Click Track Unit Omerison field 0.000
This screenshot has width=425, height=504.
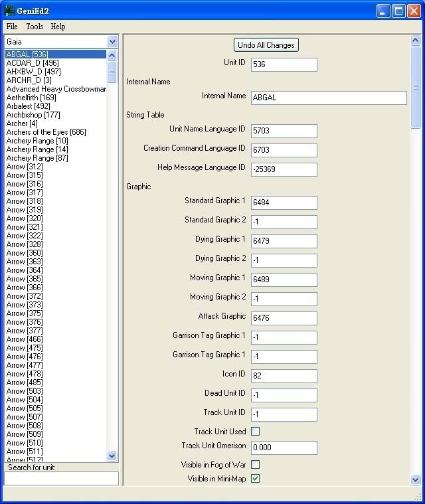coord(284,448)
